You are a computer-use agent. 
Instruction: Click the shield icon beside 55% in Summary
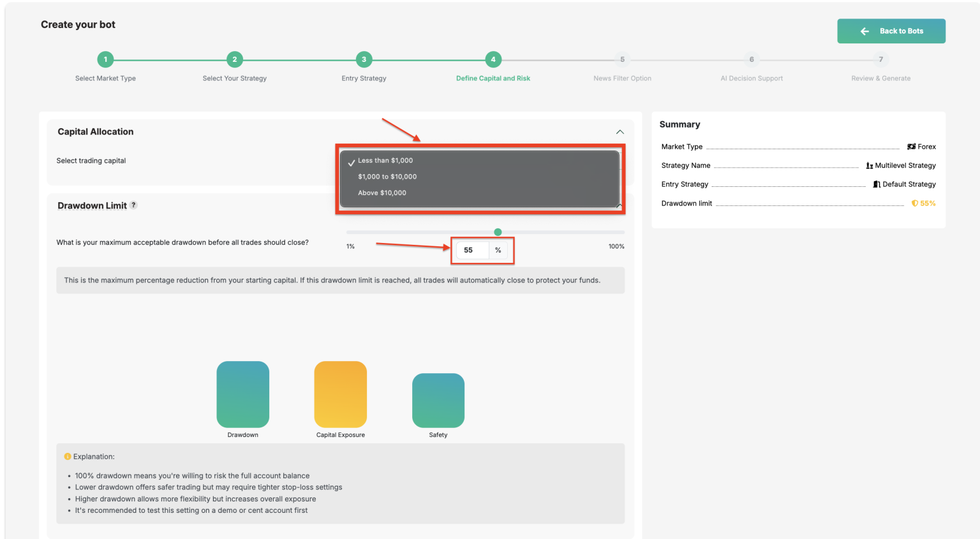pyautogui.click(x=915, y=203)
